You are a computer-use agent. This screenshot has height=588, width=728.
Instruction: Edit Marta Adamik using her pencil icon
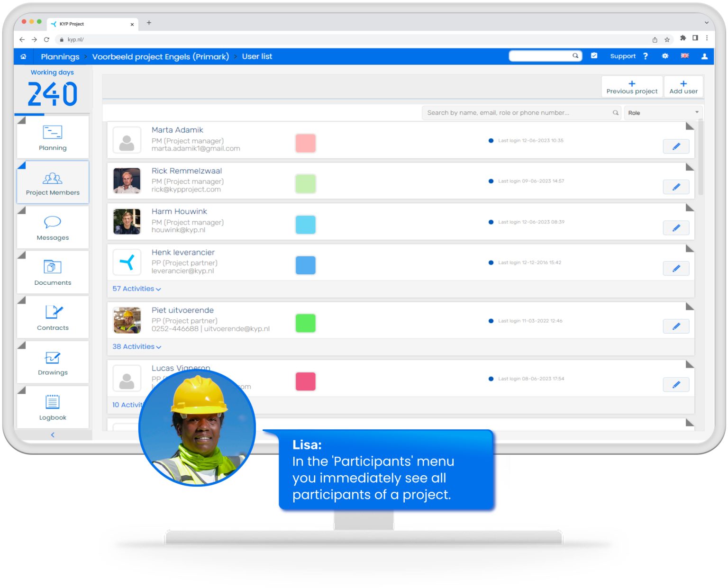(676, 146)
